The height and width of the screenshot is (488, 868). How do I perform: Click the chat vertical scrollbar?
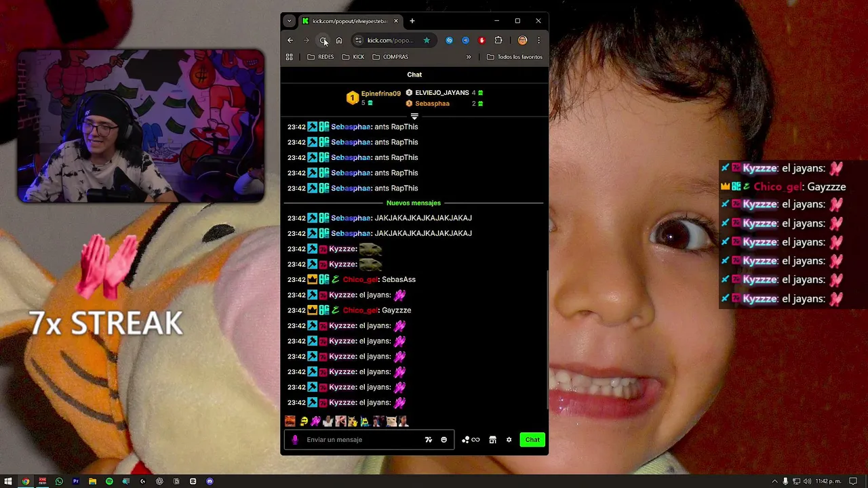547,339
